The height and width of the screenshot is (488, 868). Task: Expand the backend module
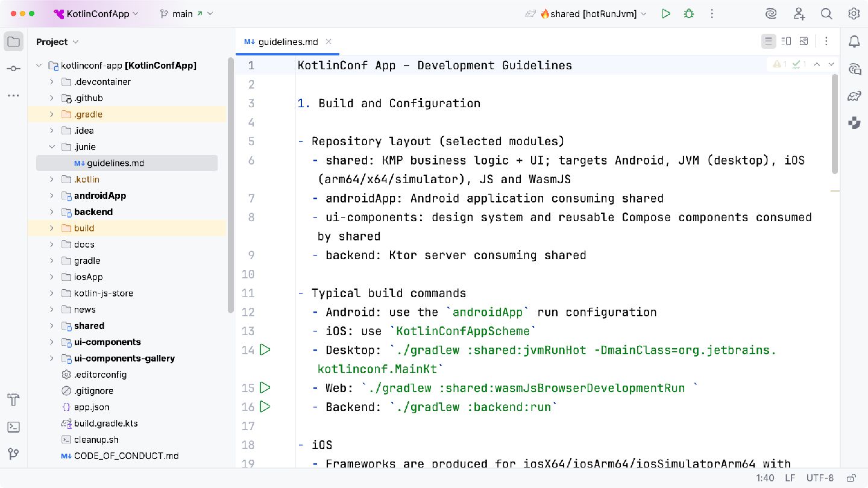click(x=52, y=212)
